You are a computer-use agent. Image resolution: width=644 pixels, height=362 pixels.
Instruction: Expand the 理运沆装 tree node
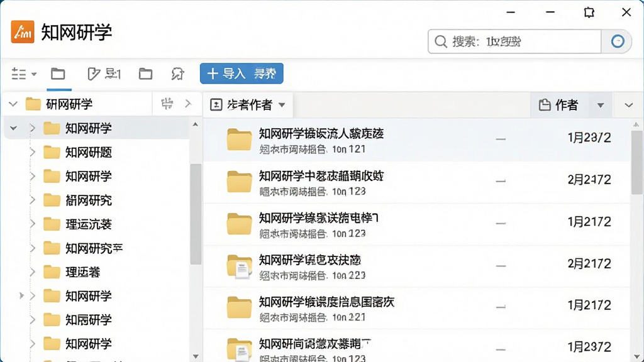pyautogui.click(x=33, y=224)
